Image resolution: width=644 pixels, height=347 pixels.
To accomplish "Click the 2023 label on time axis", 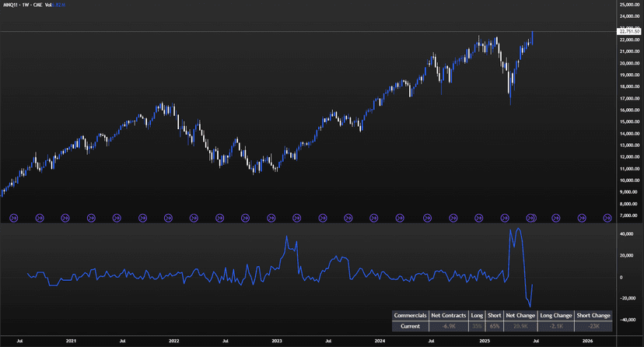I will 277,341.
